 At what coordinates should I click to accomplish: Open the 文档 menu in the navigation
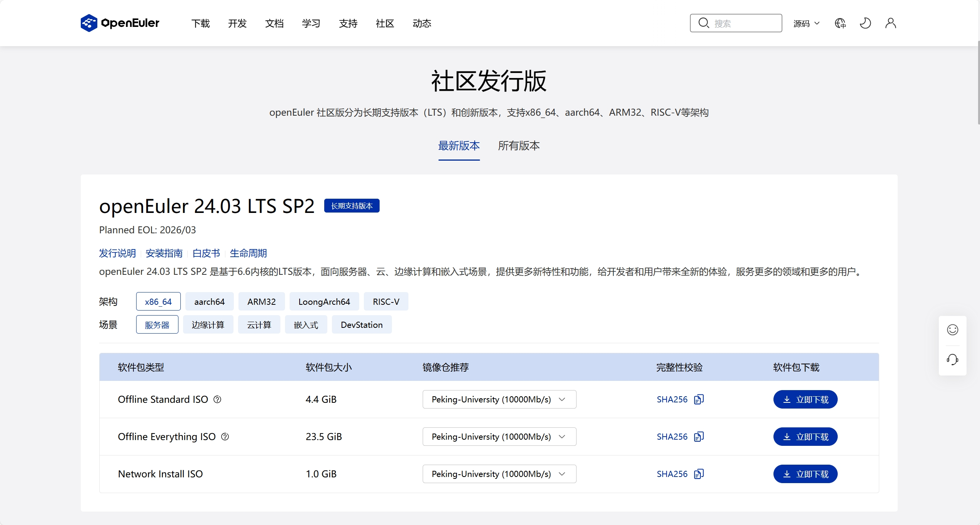click(274, 23)
